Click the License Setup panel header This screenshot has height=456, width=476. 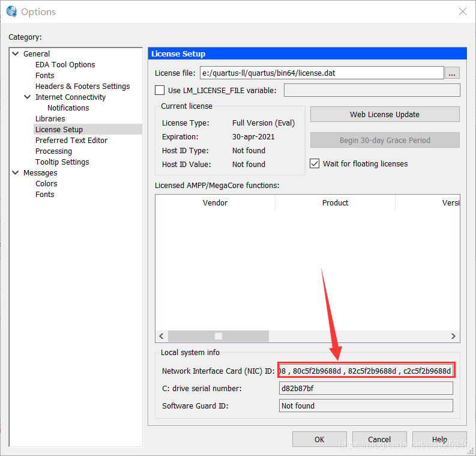(307, 53)
